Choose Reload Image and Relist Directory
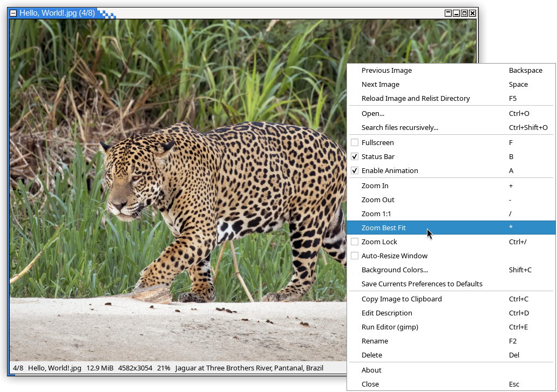557x392 pixels. pos(451,98)
